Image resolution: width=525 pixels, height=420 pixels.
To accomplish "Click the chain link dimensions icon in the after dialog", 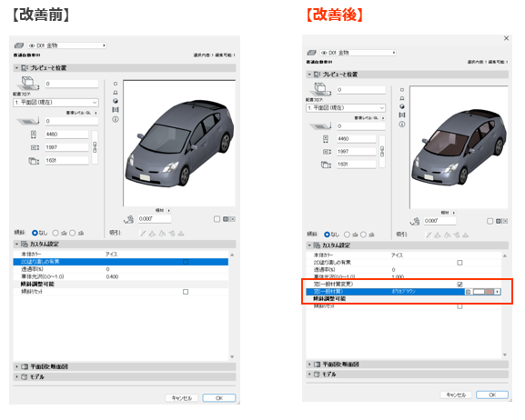I will pyautogui.click(x=382, y=152).
